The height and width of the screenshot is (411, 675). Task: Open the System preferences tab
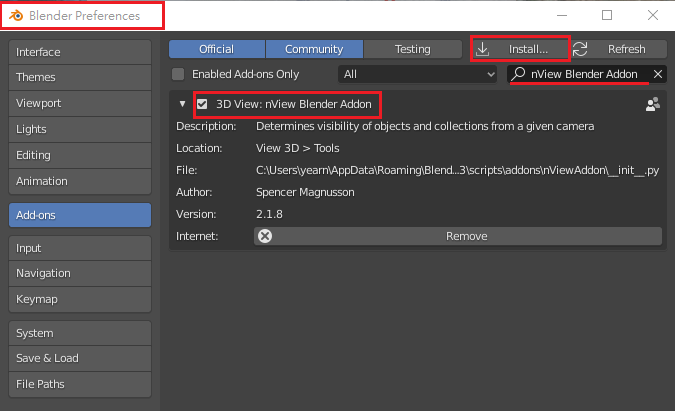[x=80, y=333]
